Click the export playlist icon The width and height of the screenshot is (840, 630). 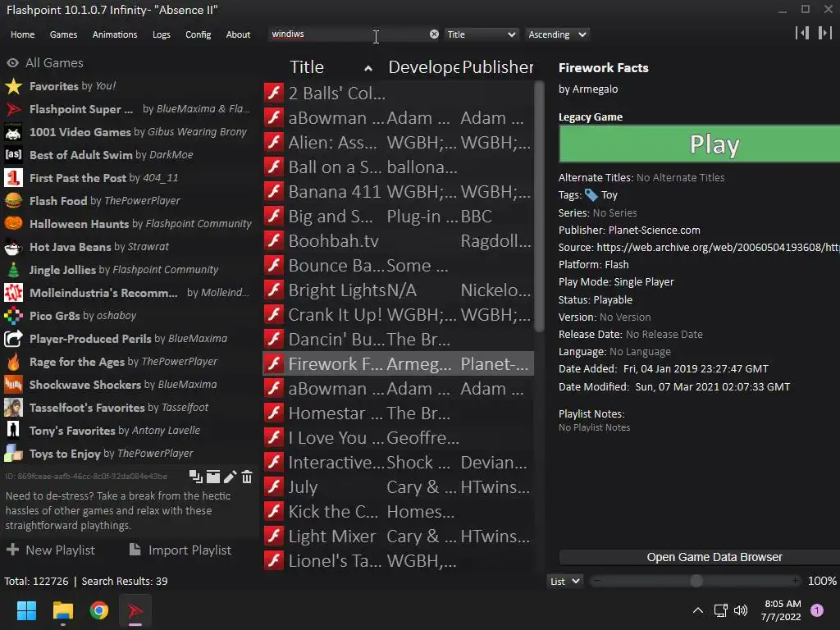click(213, 477)
